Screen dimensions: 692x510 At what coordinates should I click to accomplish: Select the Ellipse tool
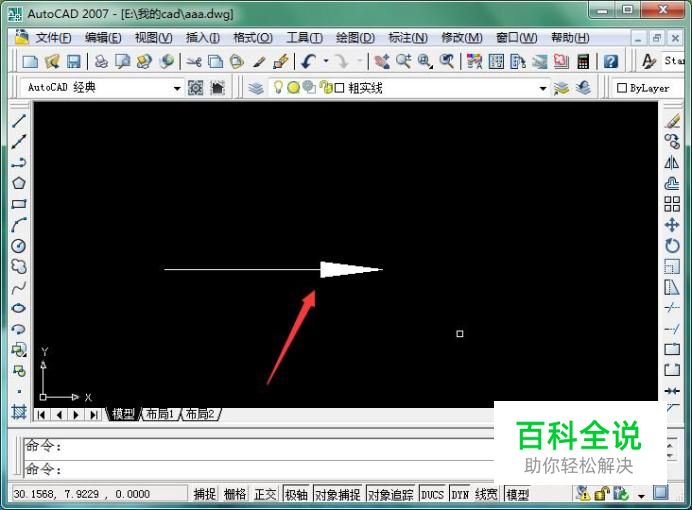[19, 308]
